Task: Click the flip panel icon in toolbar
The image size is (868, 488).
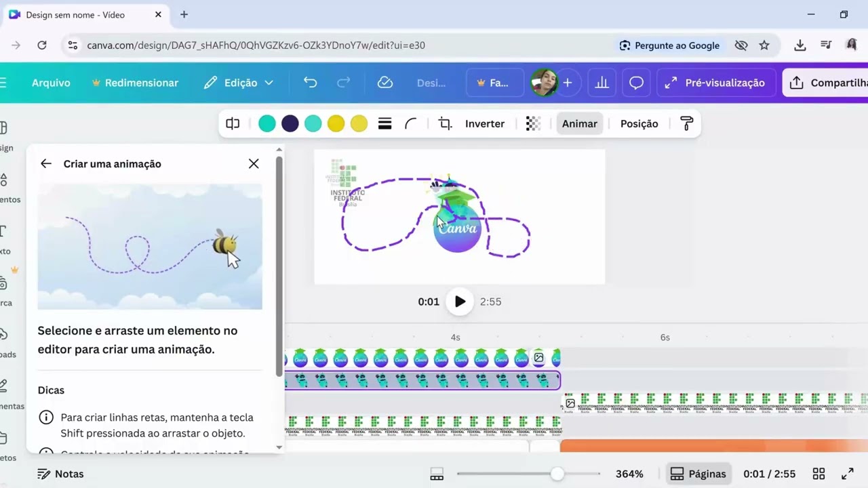Action: coord(233,123)
